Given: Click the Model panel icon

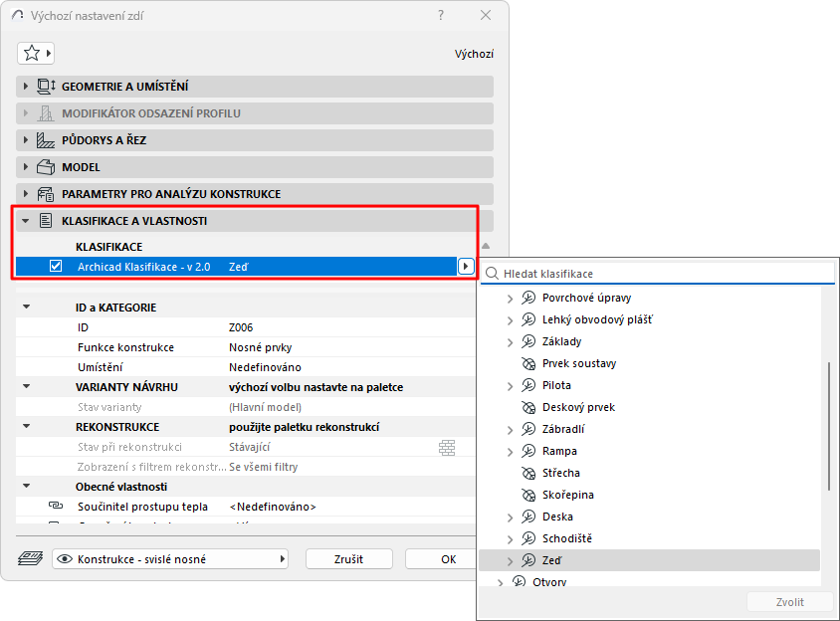Looking at the screenshot, I should pos(46,167).
